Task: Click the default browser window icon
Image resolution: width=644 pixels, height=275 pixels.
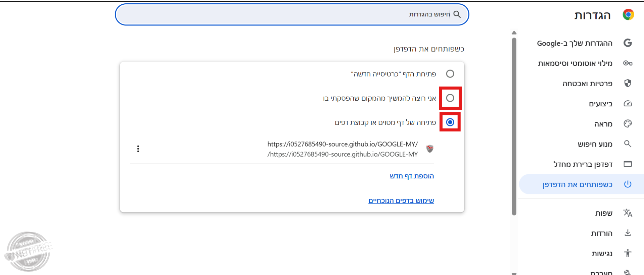Action: pyautogui.click(x=628, y=164)
